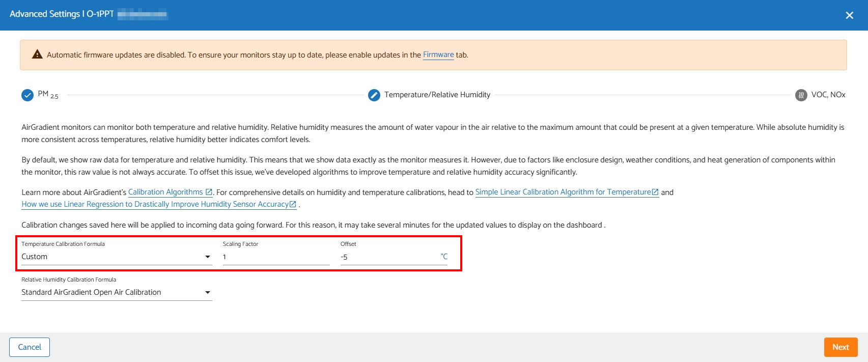This screenshot has height=362, width=868.
Task: Click the Cancel button
Action: click(30, 347)
